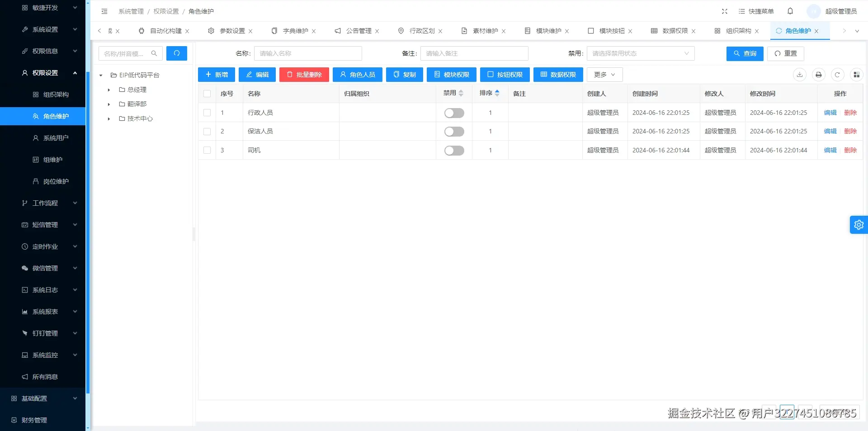Sort the table by 禁用 column
Image resolution: width=868 pixels, height=431 pixels.
click(x=461, y=93)
